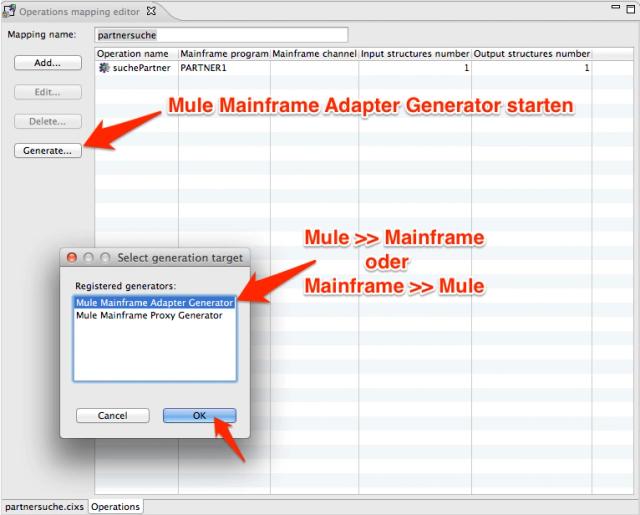Viewport: 640px width, 515px height.
Task: Switch to the Operations bottom tab
Action: tap(115, 506)
